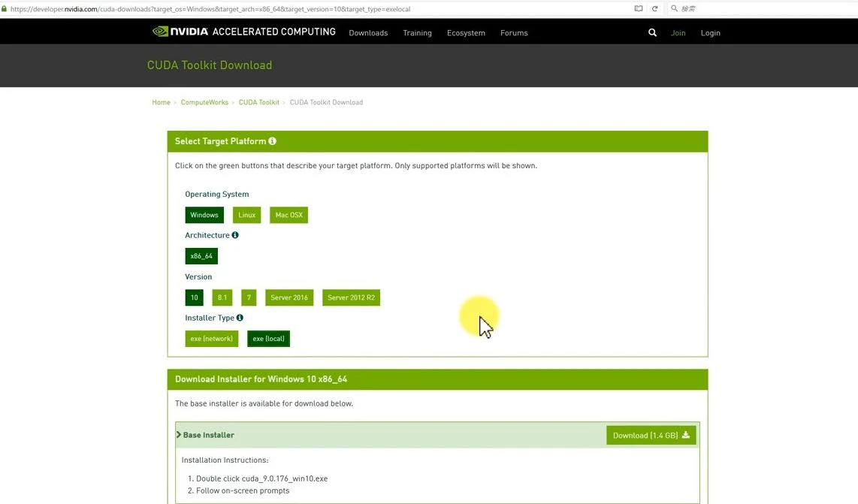Open the Ecosystem menu
The height and width of the screenshot is (504, 858).
467,33
